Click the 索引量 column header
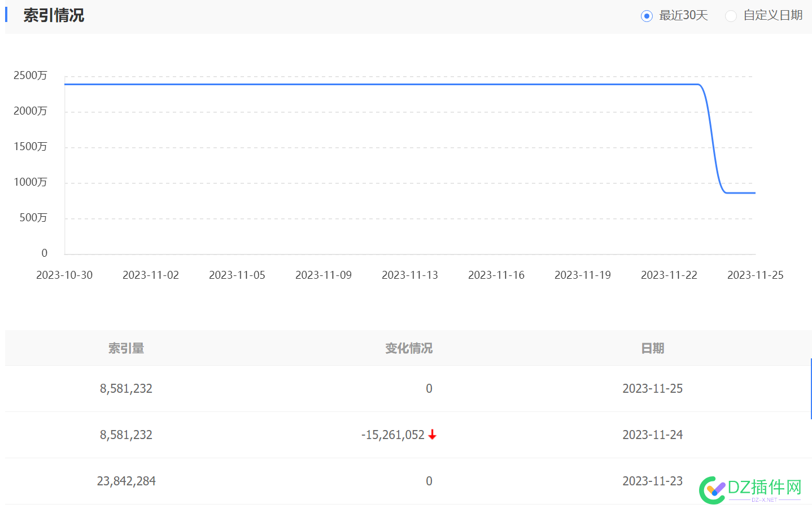This screenshot has height=513, width=812. (x=126, y=348)
